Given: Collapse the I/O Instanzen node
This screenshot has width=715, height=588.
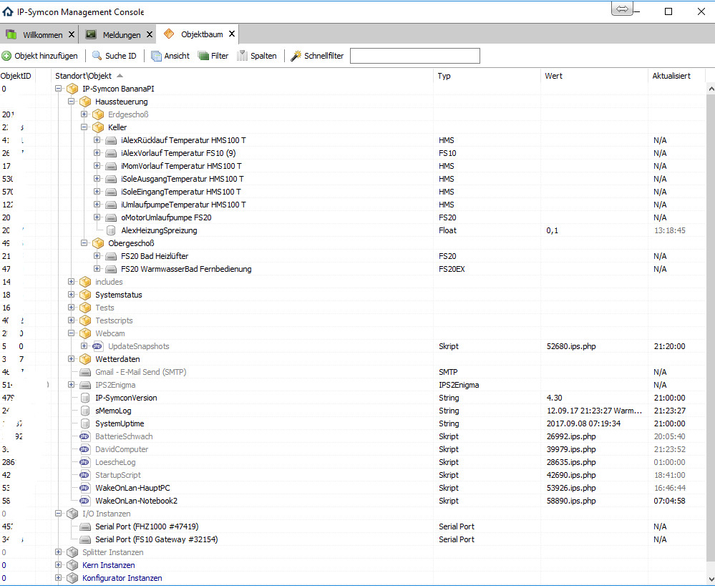Looking at the screenshot, I should click(x=59, y=513).
